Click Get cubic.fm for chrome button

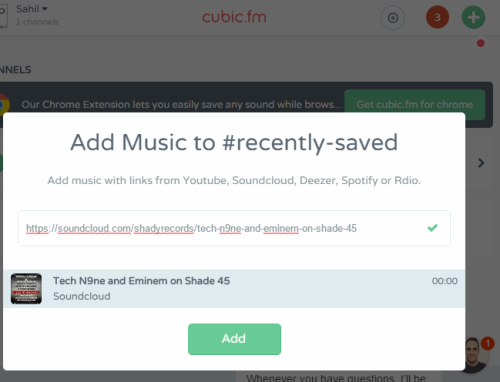415,105
